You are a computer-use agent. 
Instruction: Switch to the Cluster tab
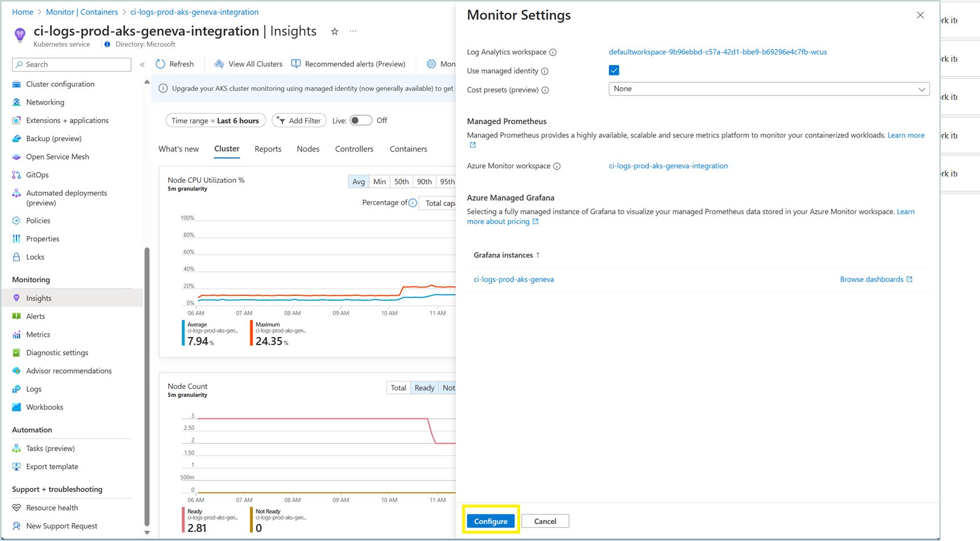(x=227, y=149)
